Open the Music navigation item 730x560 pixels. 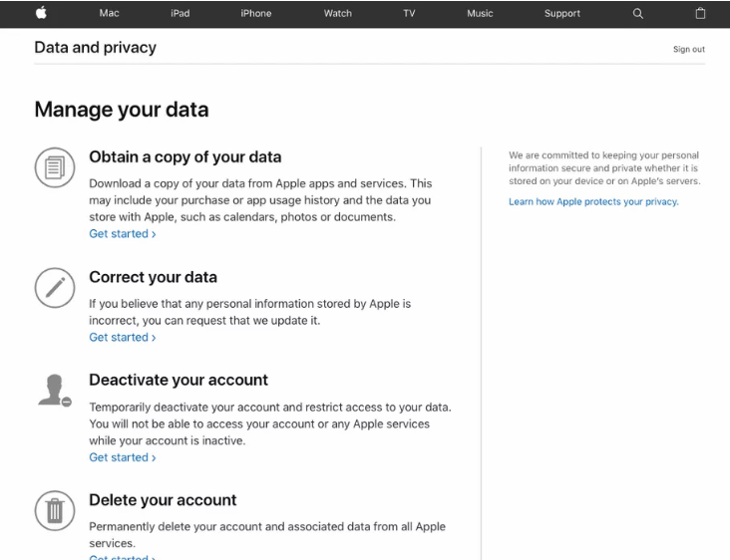coord(480,14)
